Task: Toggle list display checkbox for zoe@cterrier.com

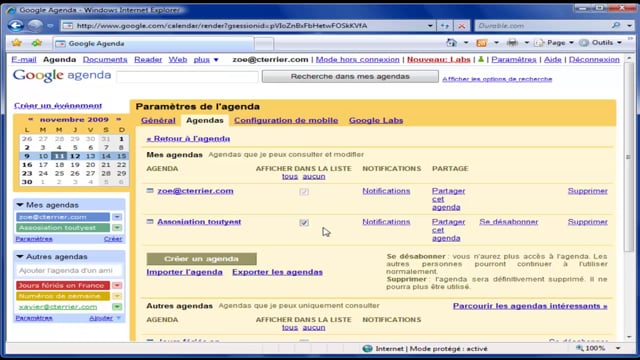Action: point(304,191)
